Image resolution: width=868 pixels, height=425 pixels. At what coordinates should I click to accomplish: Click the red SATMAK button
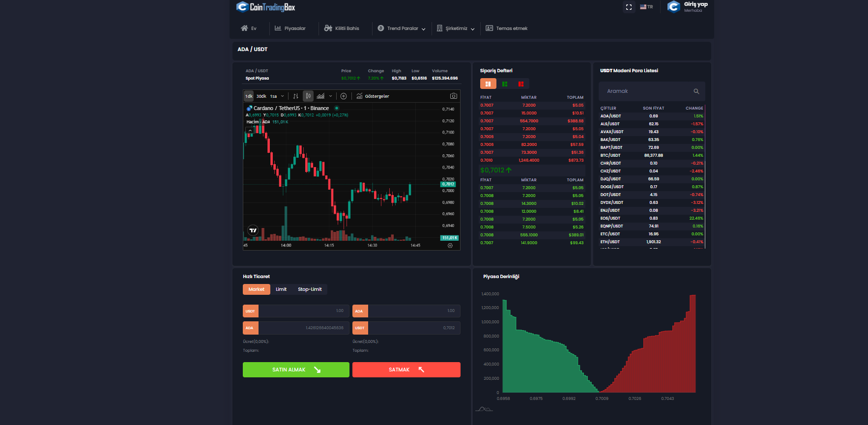pyautogui.click(x=406, y=370)
